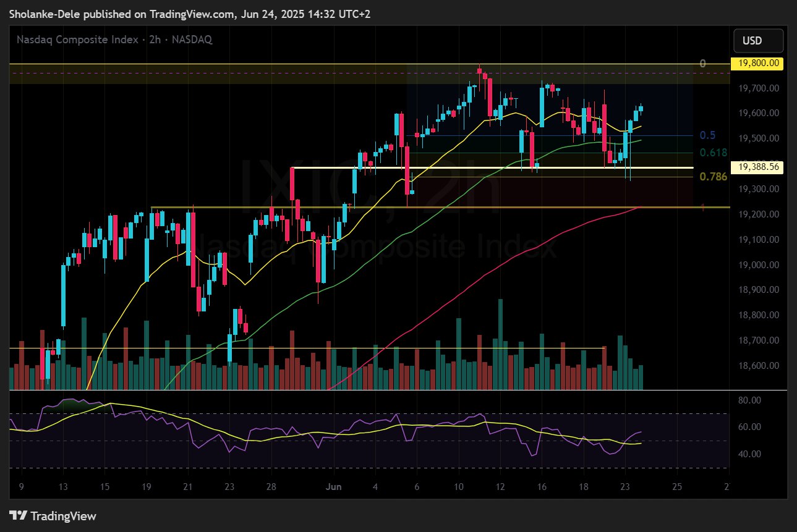Screen dimensions: 797x532
Task: Click the 12 label on the date axis
Action: pos(500,487)
